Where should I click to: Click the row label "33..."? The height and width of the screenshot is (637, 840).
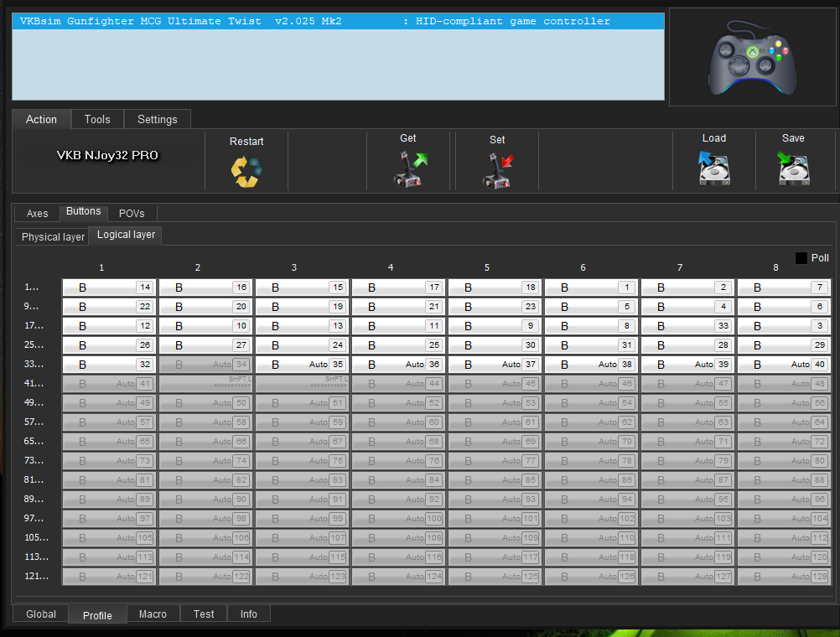pyautogui.click(x=34, y=365)
